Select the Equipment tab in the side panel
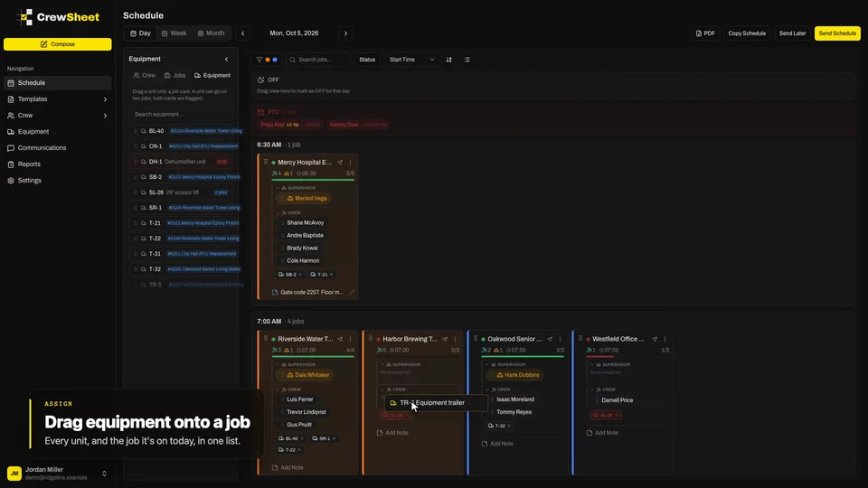868x488 pixels. pyautogui.click(x=212, y=75)
